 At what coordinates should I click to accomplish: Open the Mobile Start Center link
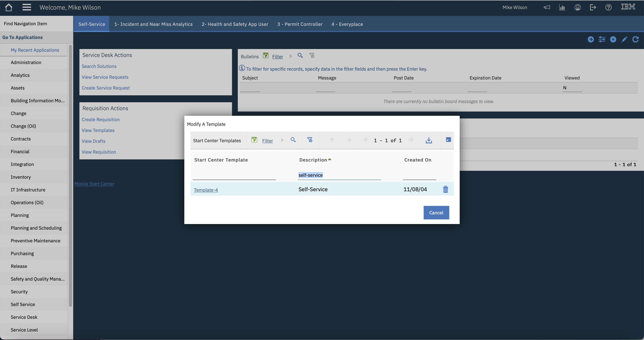pos(94,184)
